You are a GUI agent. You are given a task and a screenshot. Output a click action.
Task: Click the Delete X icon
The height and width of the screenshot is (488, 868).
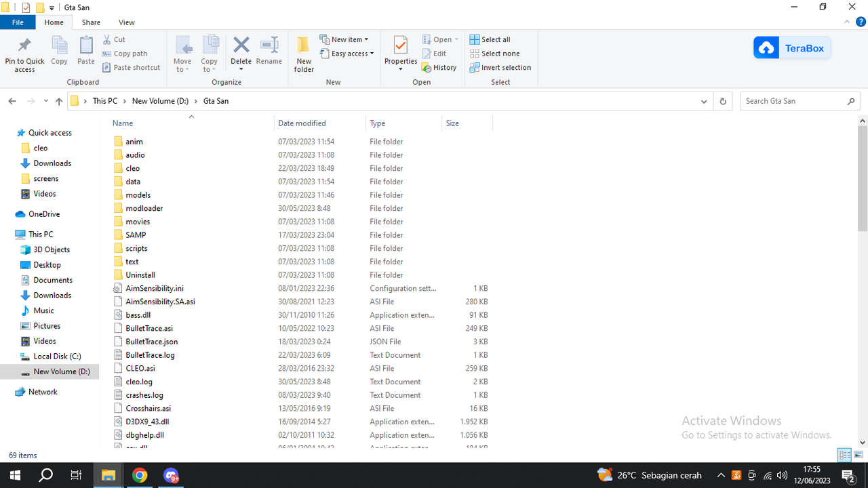tap(241, 45)
